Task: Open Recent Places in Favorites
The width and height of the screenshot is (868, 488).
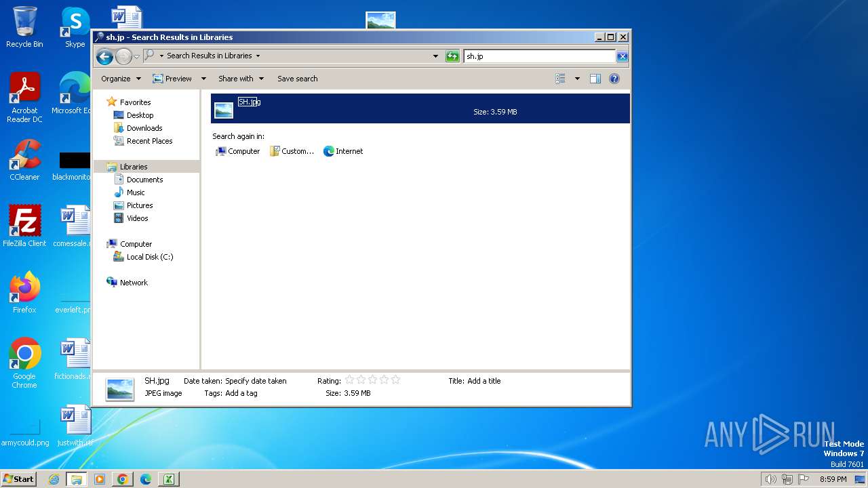Action: tap(149, 141)
